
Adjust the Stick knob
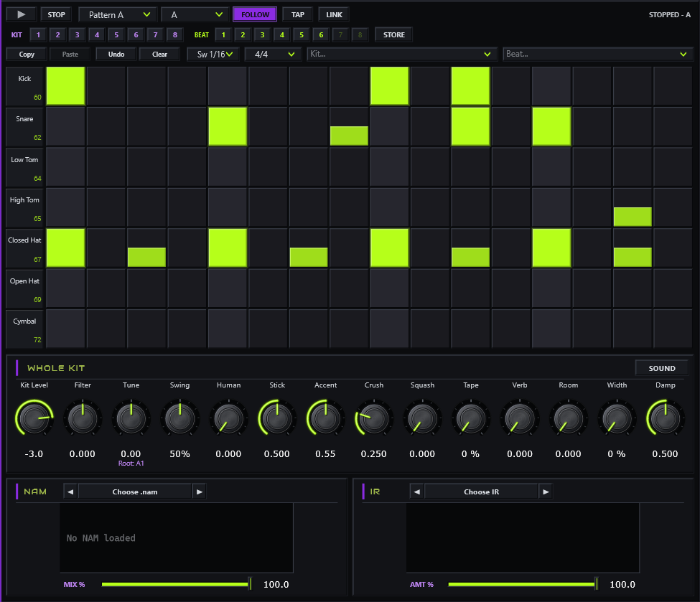point(277,418)
